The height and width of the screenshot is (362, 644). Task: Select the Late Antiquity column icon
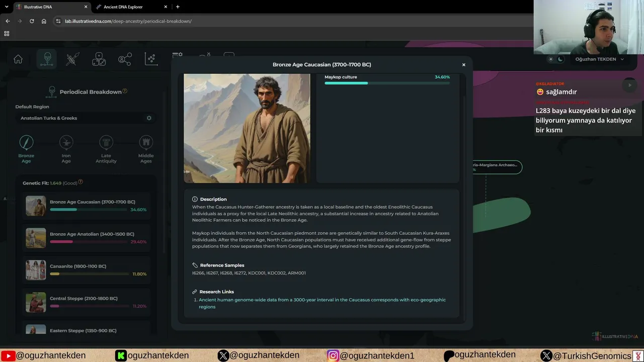point(106,142)
